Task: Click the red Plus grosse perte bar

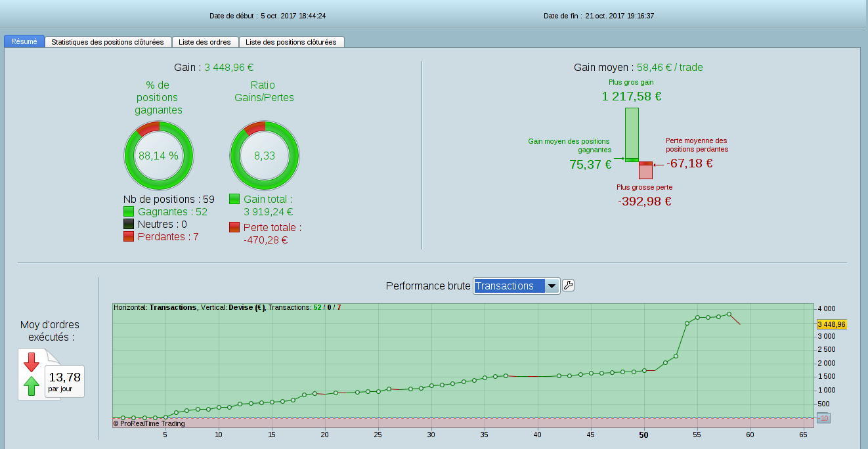Action: tap(645, 171)
